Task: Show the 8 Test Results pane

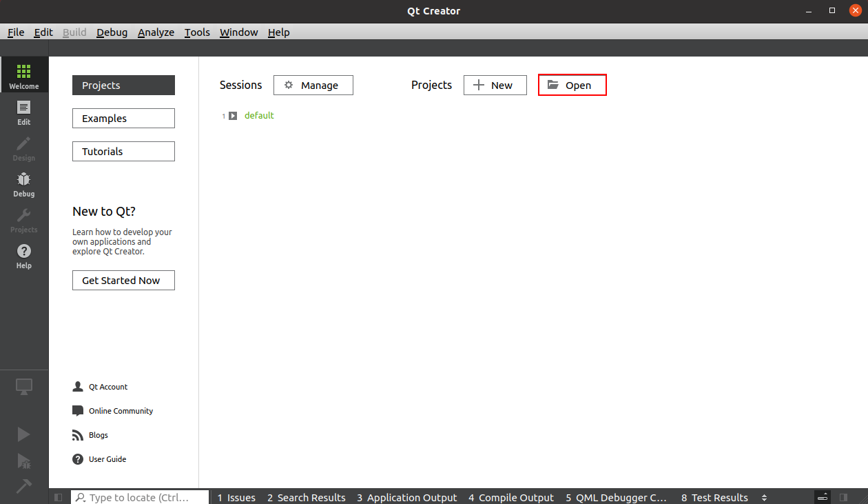Action: click(714, 497)
